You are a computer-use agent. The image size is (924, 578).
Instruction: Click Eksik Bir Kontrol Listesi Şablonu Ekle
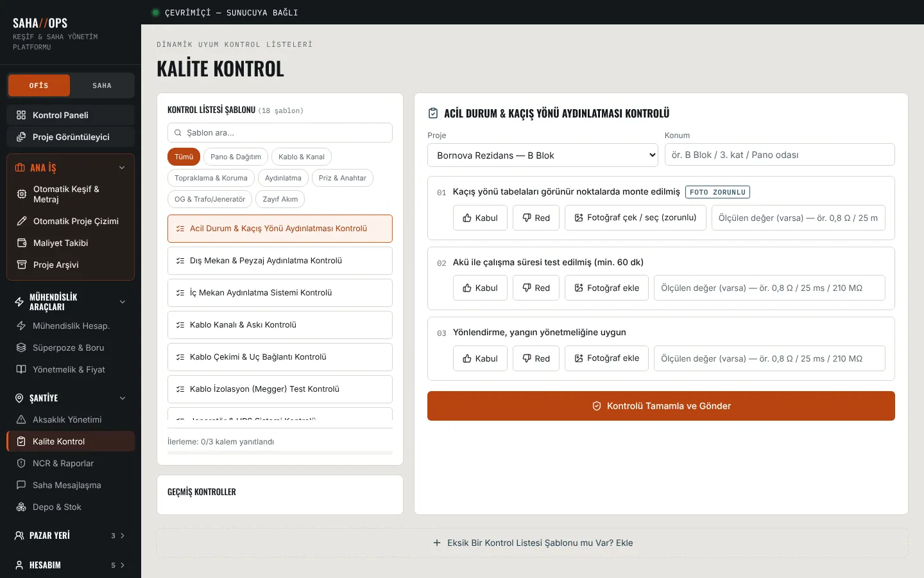pos(533,543)
